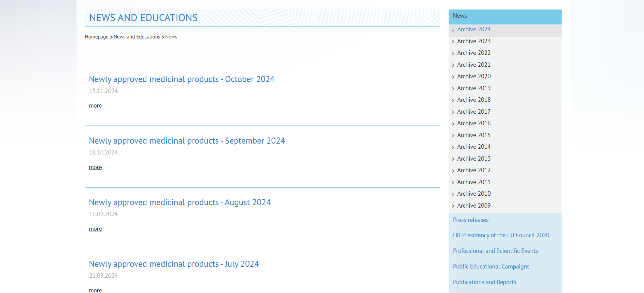Open Archive 2023 in the sidebar
This screenshot has height=293, width=644.
[x=474, y=41]
